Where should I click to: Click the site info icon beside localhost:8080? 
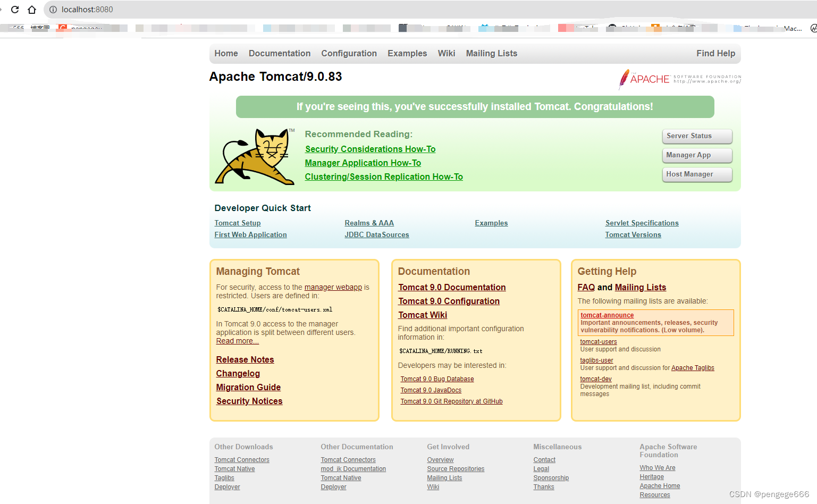pyautogui.click(x=53, y=10)
